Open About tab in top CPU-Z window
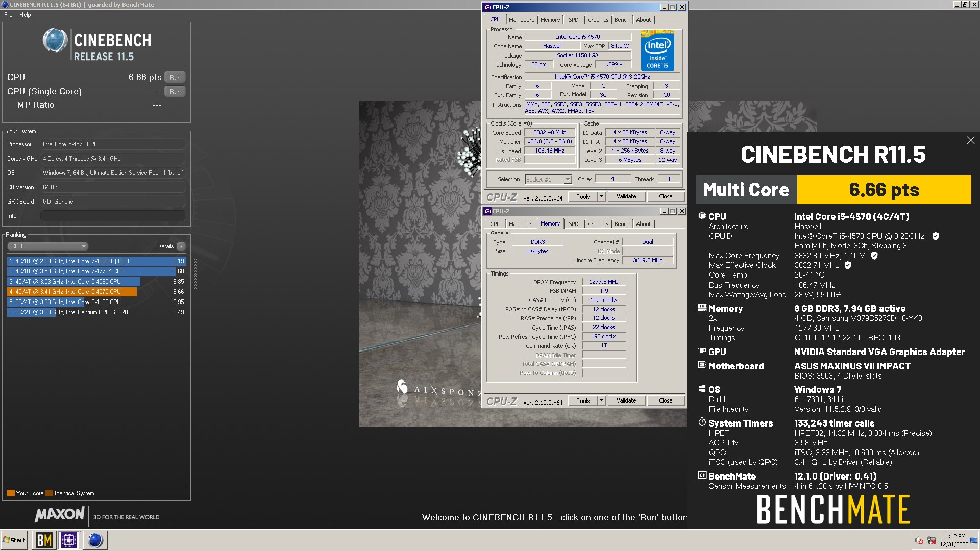 click(643, 20)
